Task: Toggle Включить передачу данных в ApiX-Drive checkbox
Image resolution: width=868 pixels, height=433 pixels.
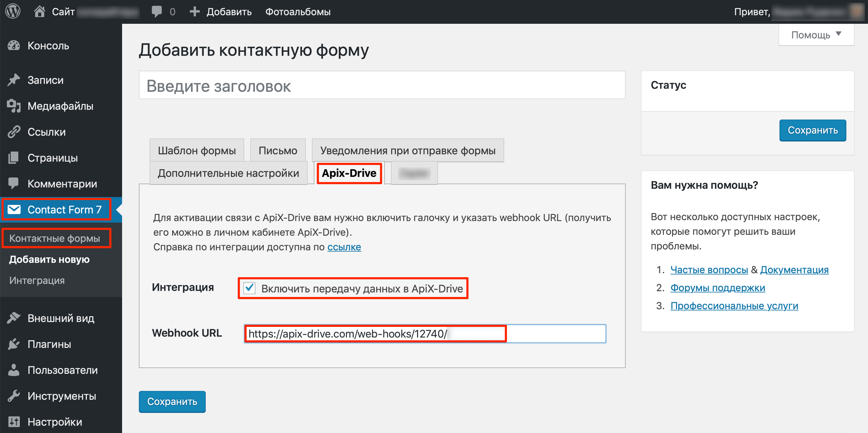Action: click(x=249, y=288)
